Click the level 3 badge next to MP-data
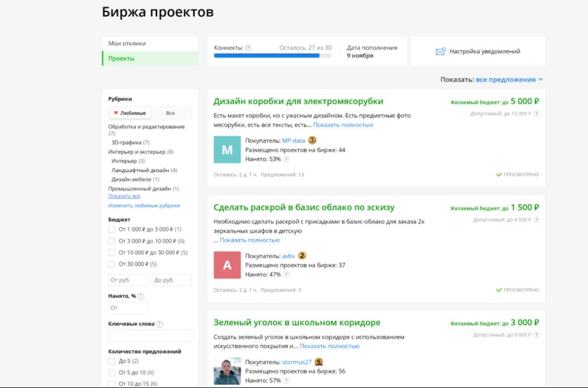 tap(312, 140)
